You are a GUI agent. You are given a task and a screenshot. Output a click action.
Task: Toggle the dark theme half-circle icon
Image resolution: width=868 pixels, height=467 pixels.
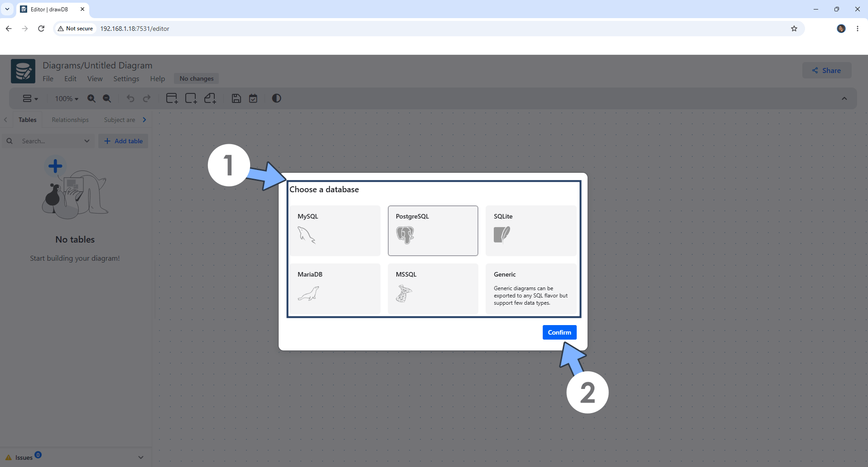pyautogui.click(x=276, y=98)
